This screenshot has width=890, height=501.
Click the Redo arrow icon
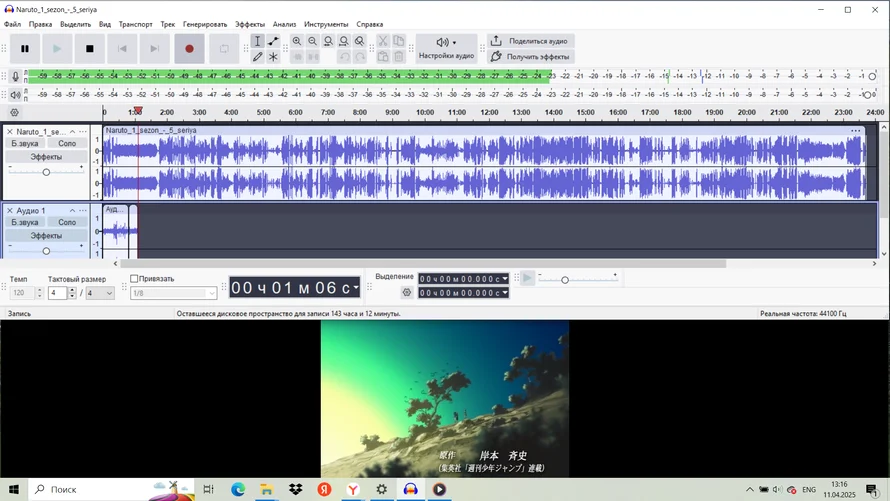coord(360,57)
